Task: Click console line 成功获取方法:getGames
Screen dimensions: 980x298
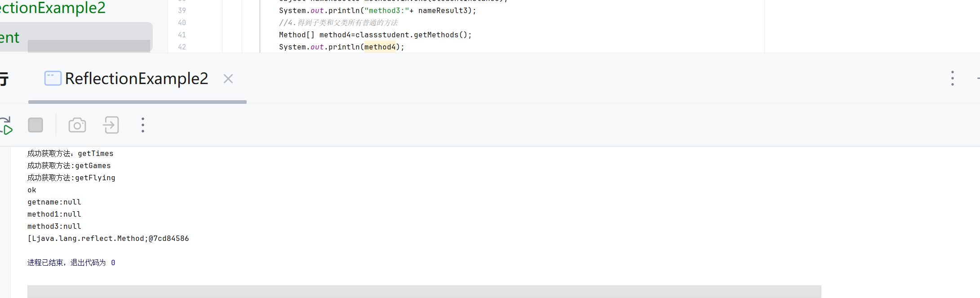Action: point(69,166)
